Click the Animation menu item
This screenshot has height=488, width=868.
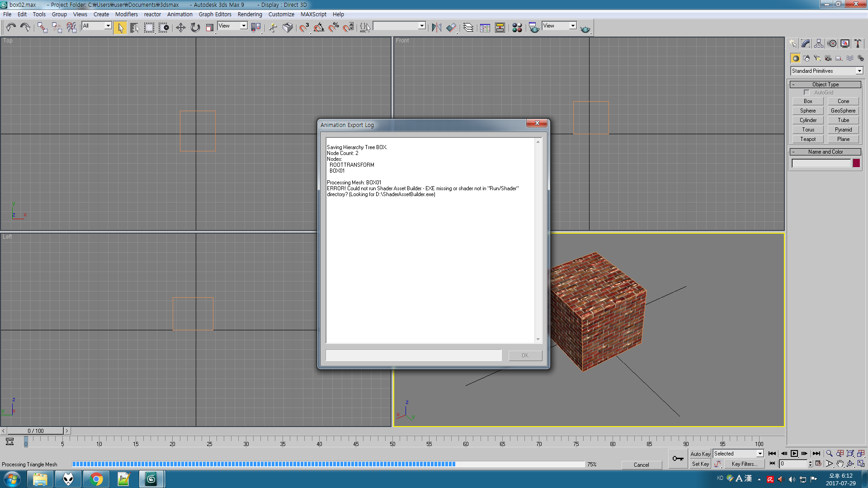click(179, 14)
